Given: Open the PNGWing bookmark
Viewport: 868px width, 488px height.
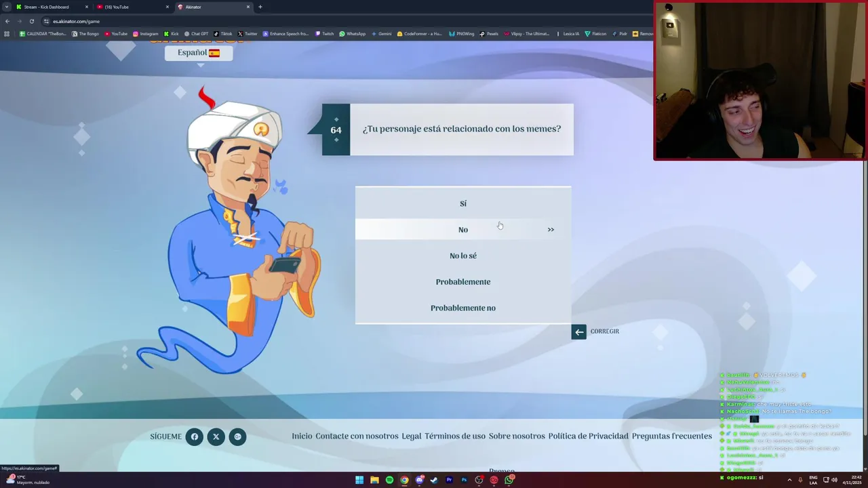Looking at the screenshot, I should pyautogui.click(x=462, y=34).
